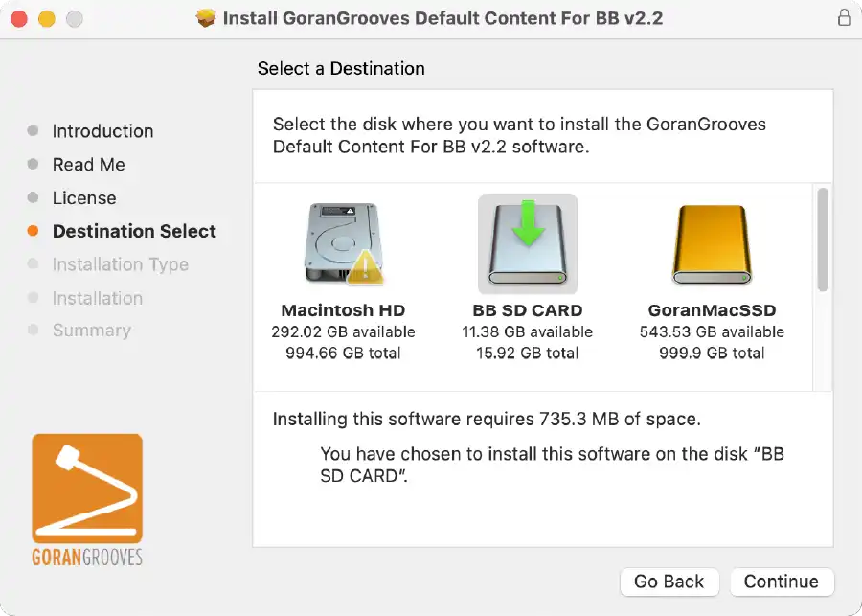Go to the Introduction step in sidebar
Viewport: 862px width, 616px height.
click(x=102, y=131)
